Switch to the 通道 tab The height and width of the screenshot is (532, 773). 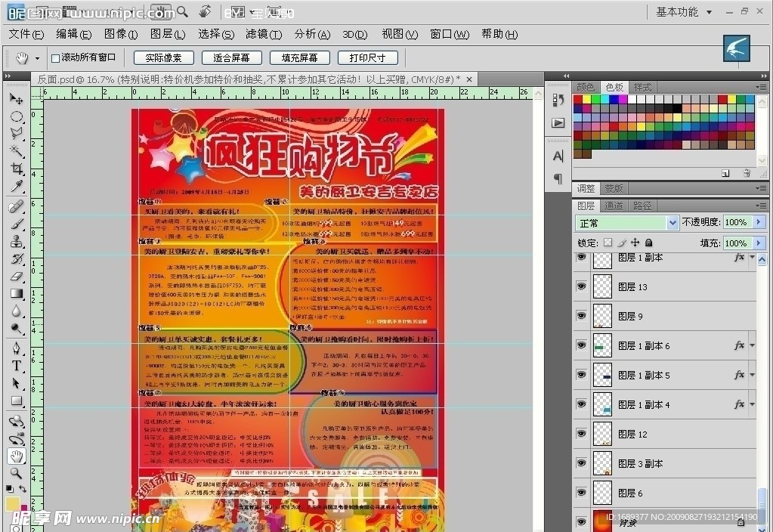[614, 206]
